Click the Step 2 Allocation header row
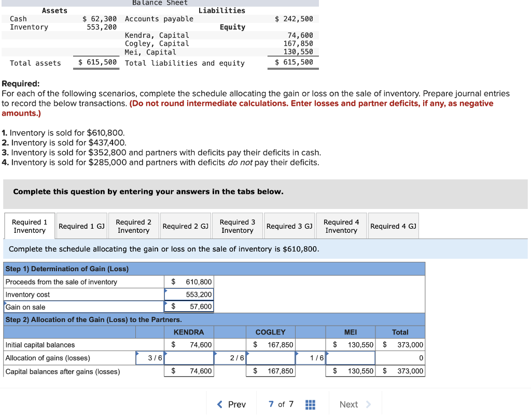The width and height of the screenshot is (531, 420). (x=214, y=319)
